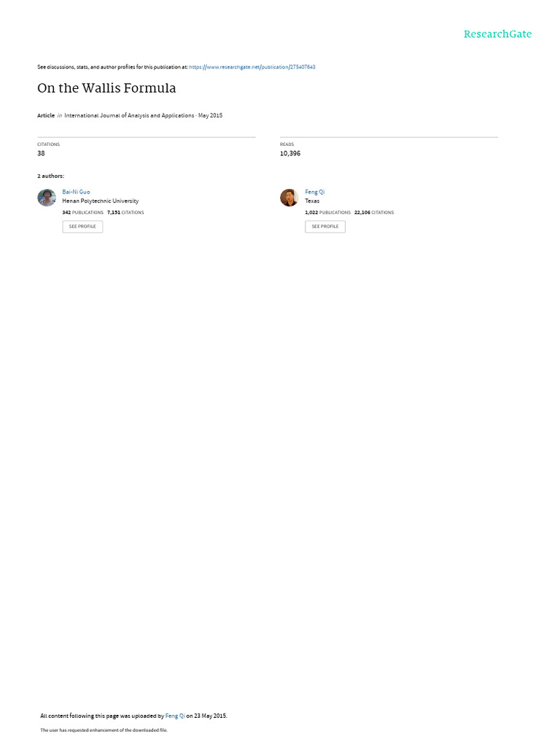Click the ResearchGate logo
The width and height of the screenshot is (560, 747).
497,34
